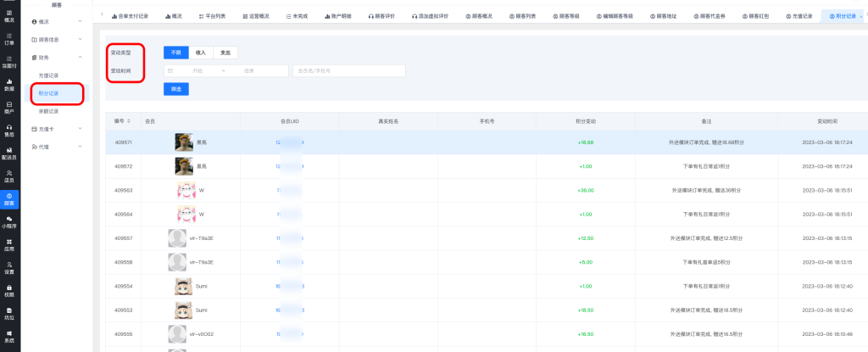Select the 支出 change type filter
This screenshot has height=352, width=868.
click(x=225, y=53)
